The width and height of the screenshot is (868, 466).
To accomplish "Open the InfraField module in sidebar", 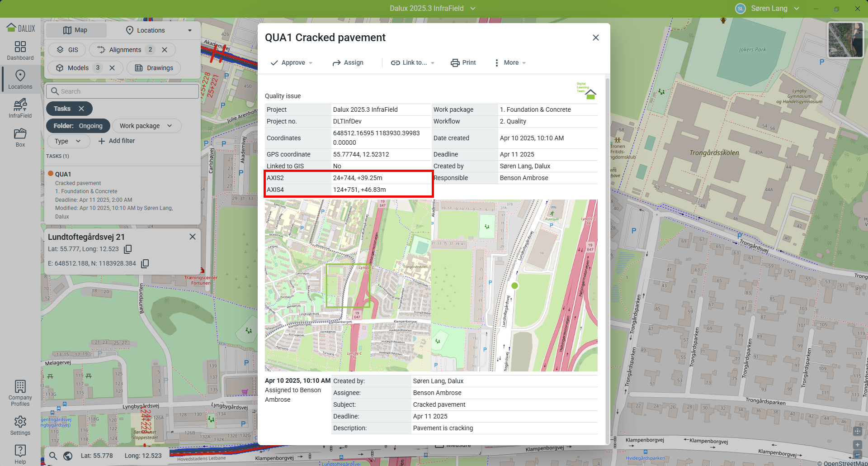I will click(20, 109).
